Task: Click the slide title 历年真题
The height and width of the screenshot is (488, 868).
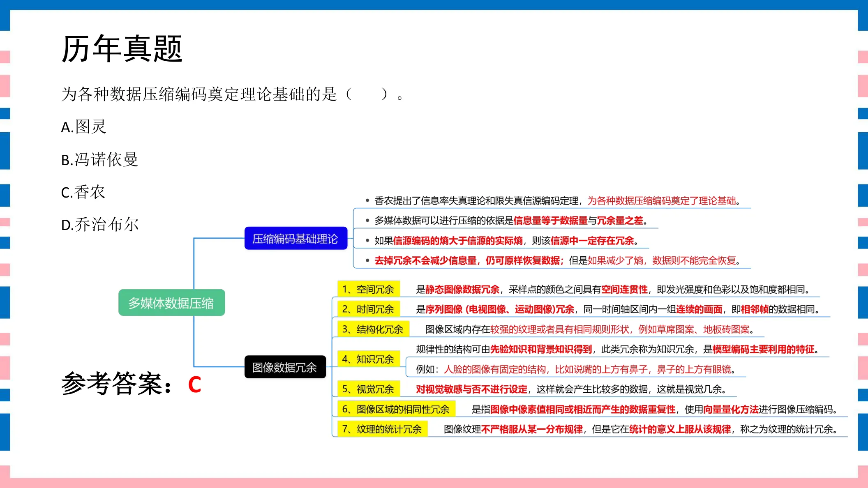Action: coord(122,49)
